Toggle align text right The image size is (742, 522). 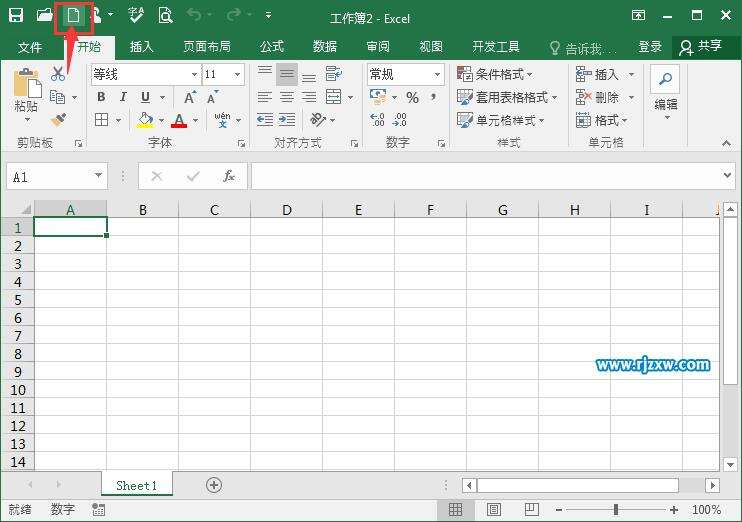pyautogui.click(x=309, y=97)
